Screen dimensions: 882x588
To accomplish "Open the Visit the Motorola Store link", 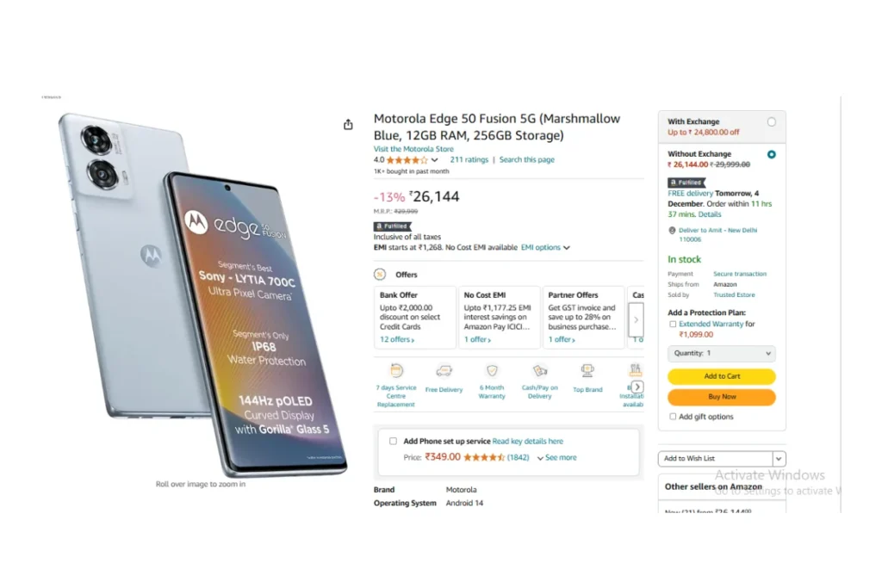I will click(413, 149).
